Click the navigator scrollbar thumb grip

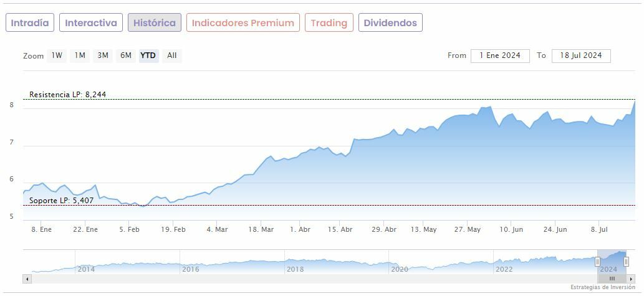[612, 279]
